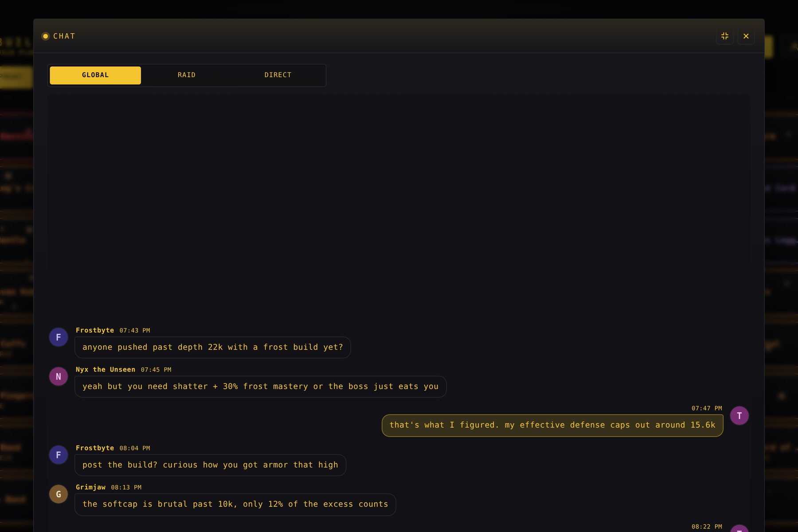798x532 pixels.
Task: Click the Frostbyte name above the 08:04 PM message
Action: pos(95,448)
